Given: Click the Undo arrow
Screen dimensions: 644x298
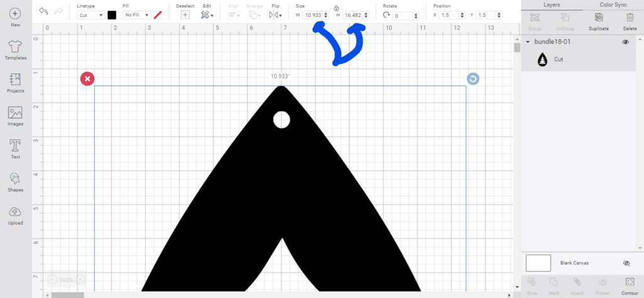Looking at the screenshot, I should point(43,11).
